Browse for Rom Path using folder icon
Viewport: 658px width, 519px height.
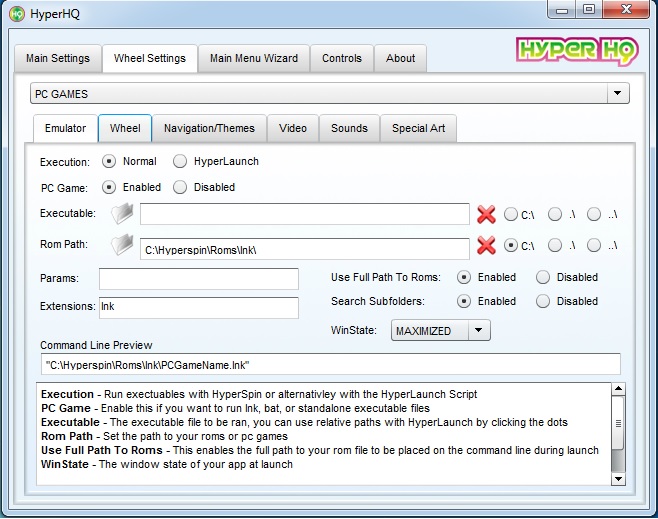(x=122, y=245)
